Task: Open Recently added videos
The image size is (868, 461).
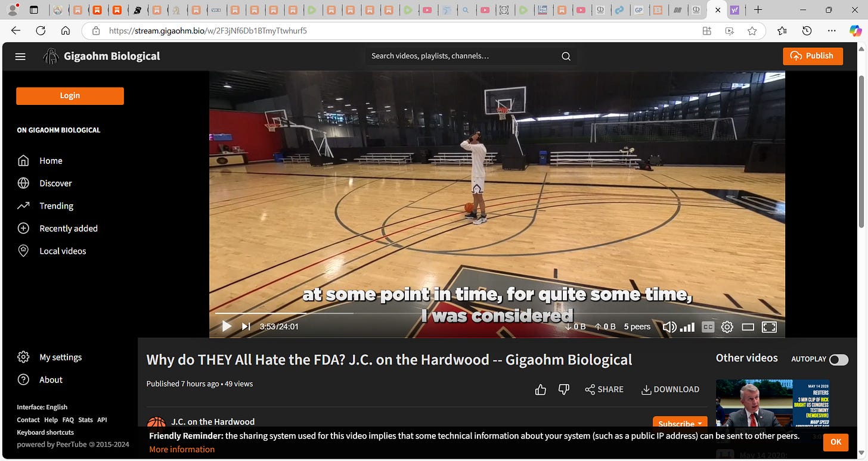Action: [x=57, y=229]
